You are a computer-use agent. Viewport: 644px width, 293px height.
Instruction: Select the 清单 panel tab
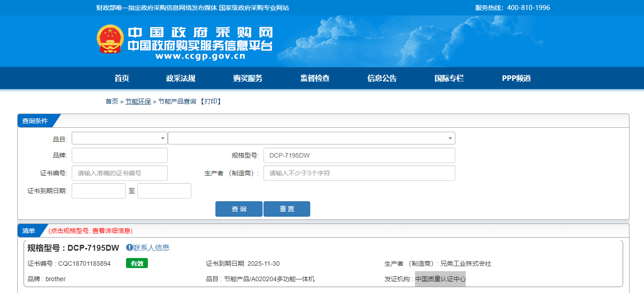coord(29,231)
